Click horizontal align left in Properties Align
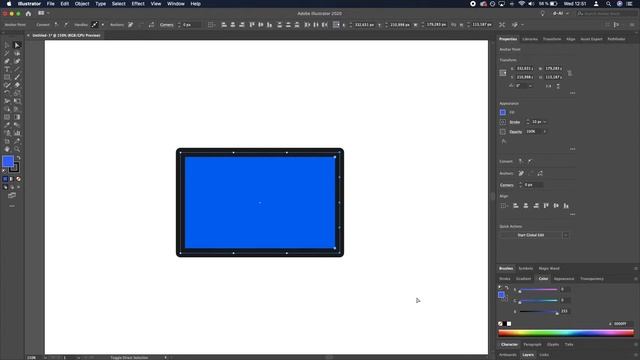Viewport: 640px width, 360px height. [x=516, y=206]
